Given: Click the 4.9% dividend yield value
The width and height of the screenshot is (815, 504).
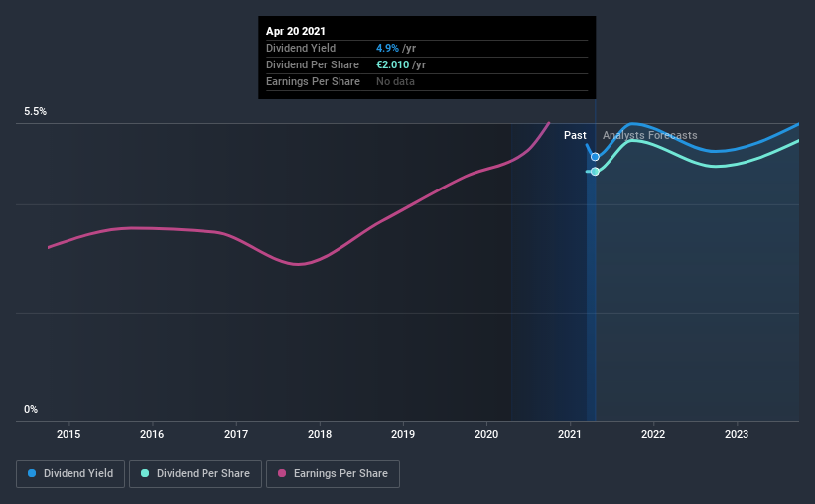Looking at the screenshot, I should point(387,48).
